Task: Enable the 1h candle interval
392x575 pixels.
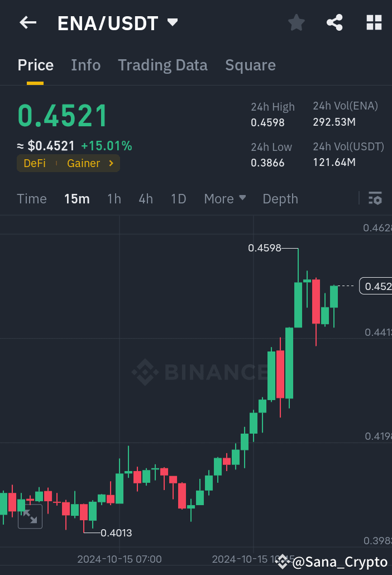Action: 114,198
